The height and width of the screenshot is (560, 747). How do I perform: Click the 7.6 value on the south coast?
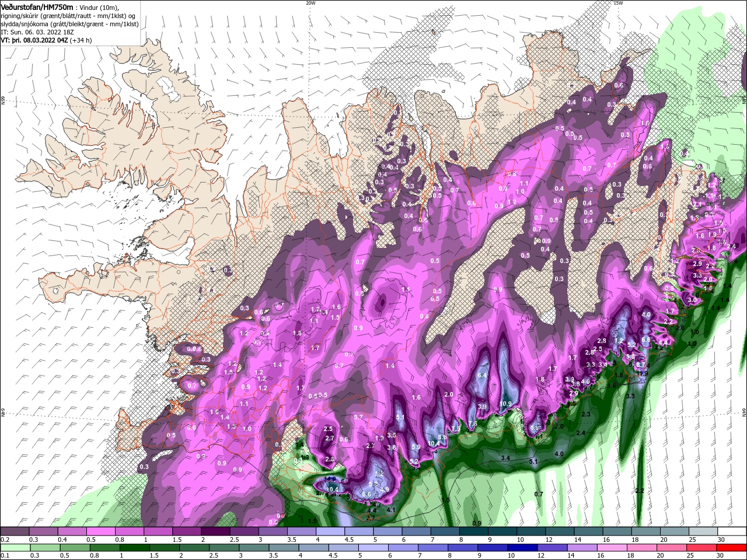click(x=473, y=423)
